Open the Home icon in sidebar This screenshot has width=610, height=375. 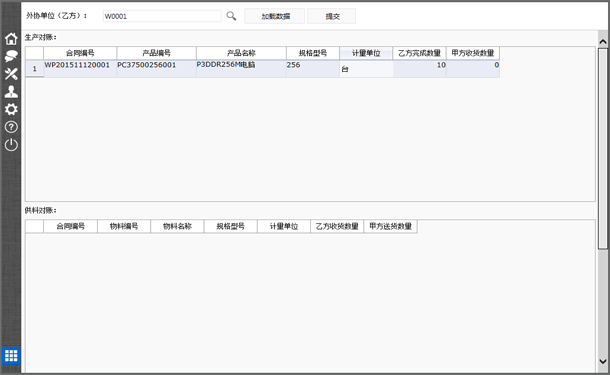click(11, 39)
